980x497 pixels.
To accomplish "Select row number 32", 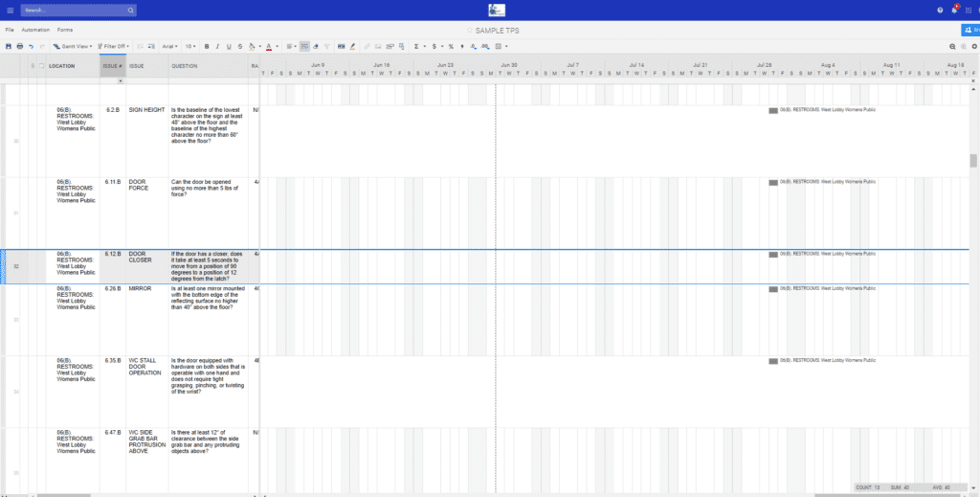I will click(16, 267).
